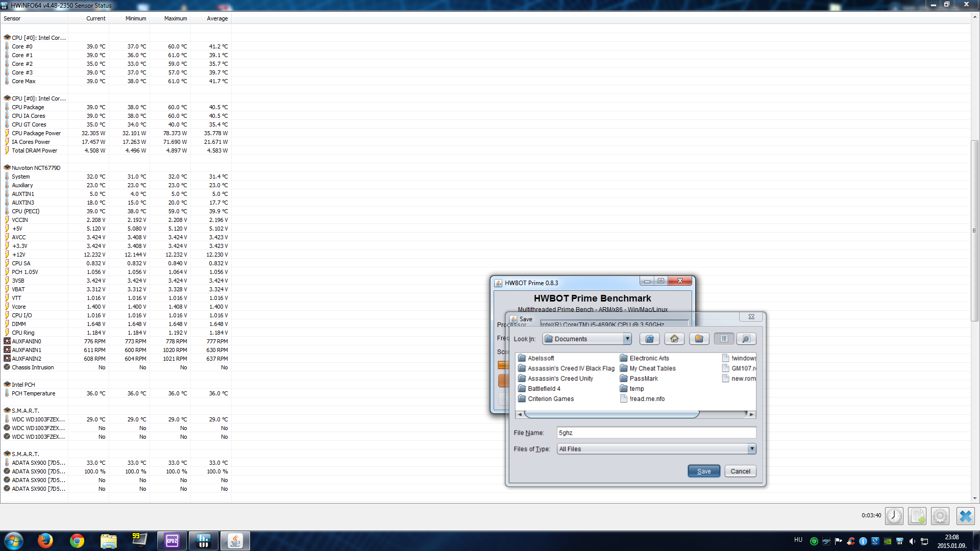Click the File Name input field
The height and width of the screenshot is (551, 980).
[656, 433]
